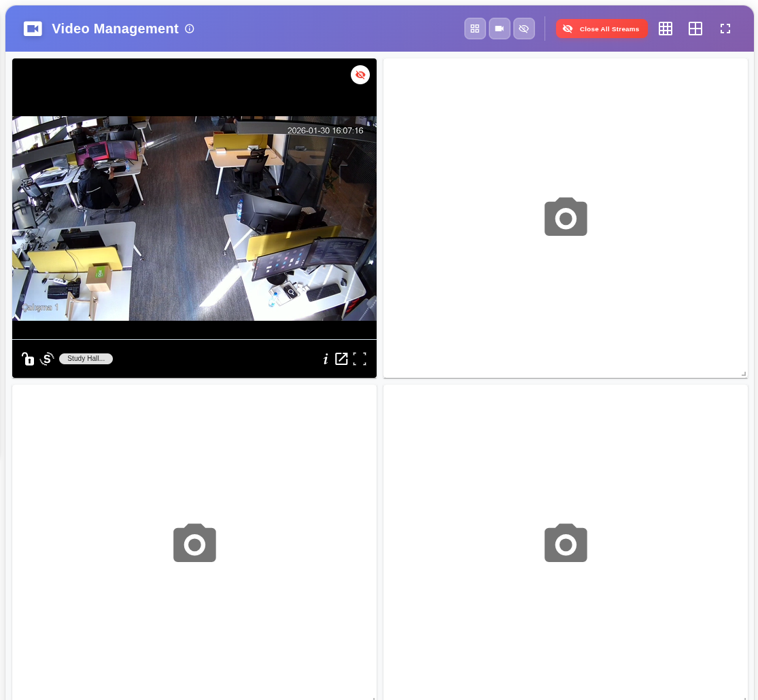Click the Video Management logo icon
The height and width of the screenshot is (700, 758).
tap(33, 29)
